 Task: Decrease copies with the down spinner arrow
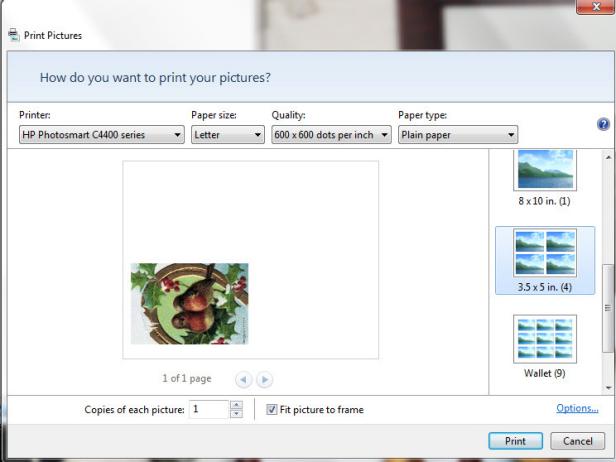(x=236, y=414)
